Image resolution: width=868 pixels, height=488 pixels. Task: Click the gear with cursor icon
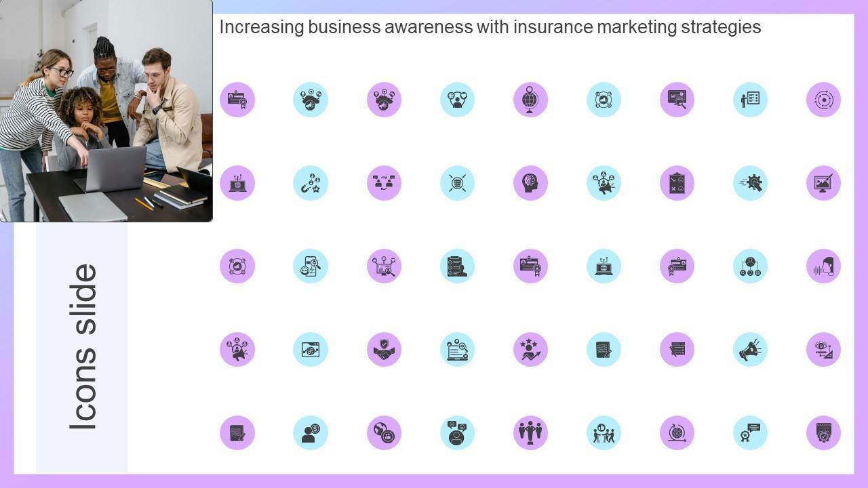point(750,183)
